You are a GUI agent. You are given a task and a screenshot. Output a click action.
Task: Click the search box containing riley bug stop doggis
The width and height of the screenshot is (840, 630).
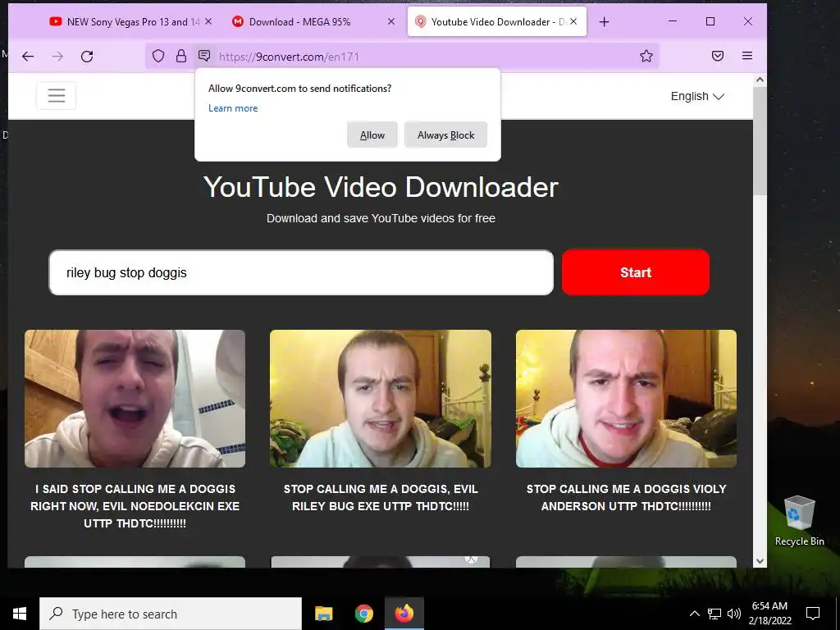pos(301,272)
